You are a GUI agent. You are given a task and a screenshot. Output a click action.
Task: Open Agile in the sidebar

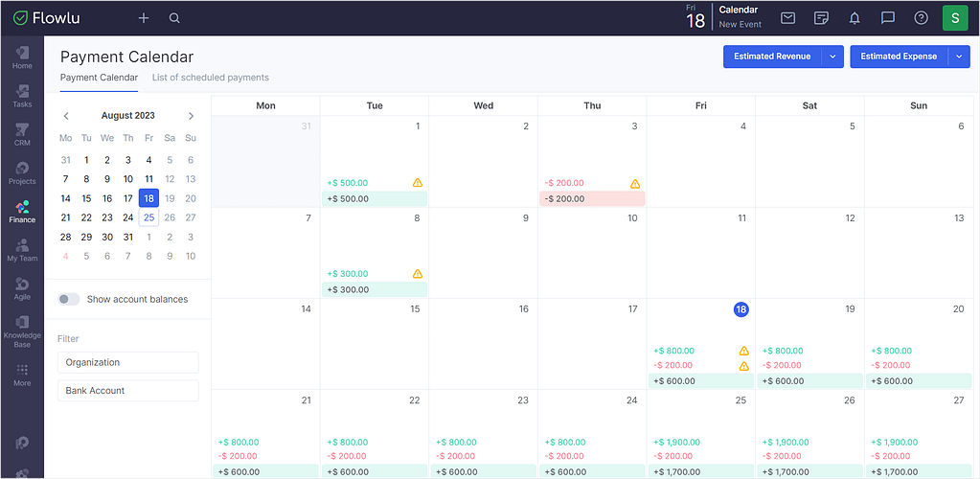pos(22,288)
